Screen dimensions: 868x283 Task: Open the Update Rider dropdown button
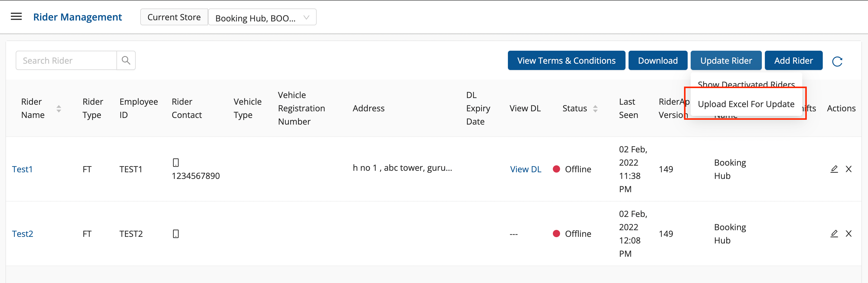[726, 61]
